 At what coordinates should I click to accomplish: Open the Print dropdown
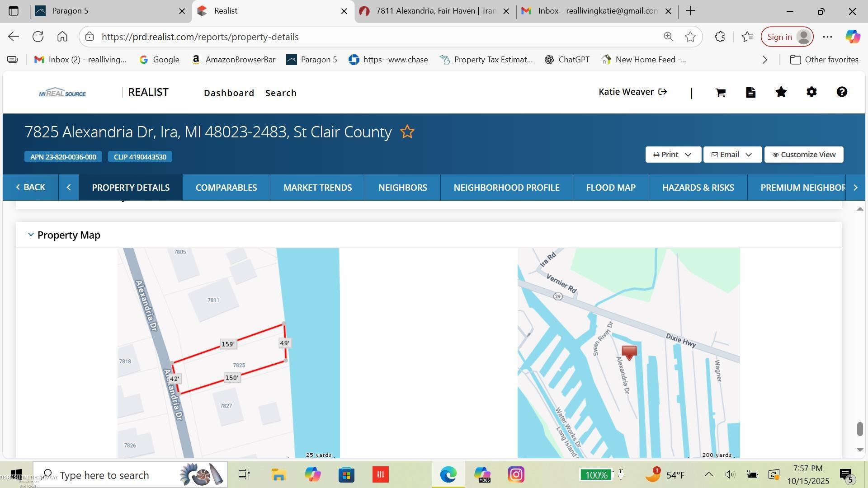tap(673, 155)
